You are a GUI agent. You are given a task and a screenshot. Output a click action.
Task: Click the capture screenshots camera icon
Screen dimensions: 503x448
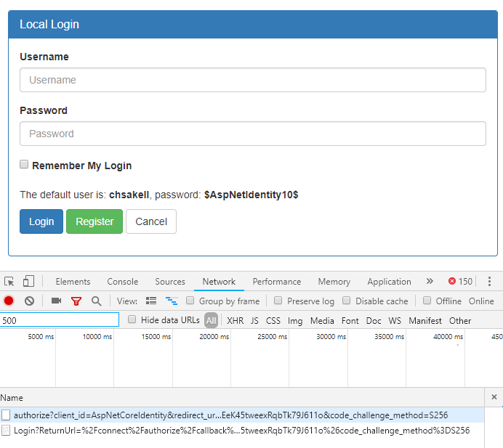coord(56,301)
